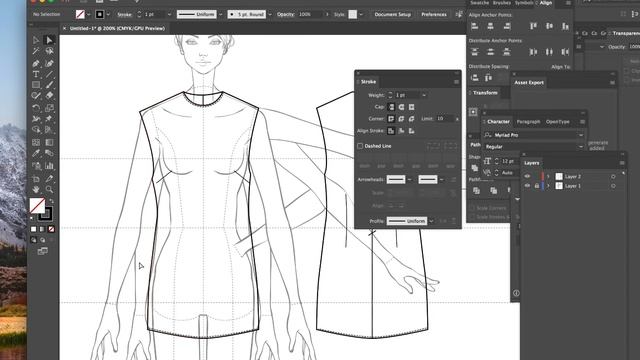Screen dimensions: 640x360
Task: Choose Projecting Cap in Stroke panel
Action: 411,107
